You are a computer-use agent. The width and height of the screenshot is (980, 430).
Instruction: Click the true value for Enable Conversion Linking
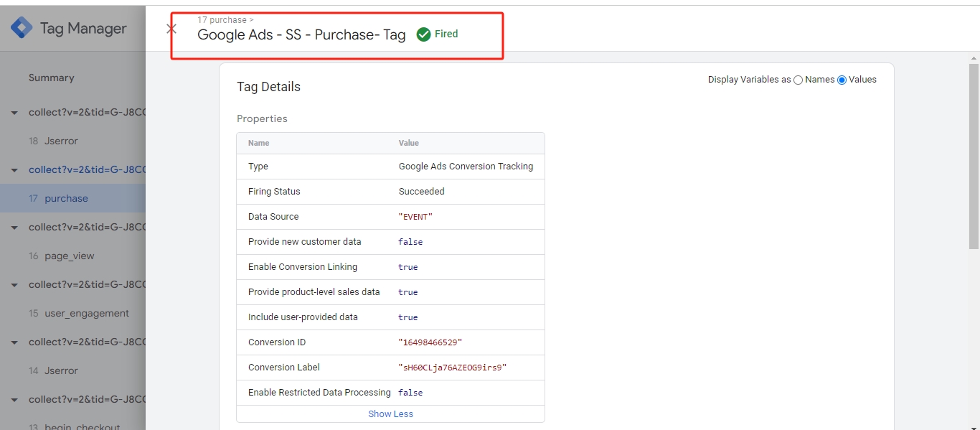click(x=408, y=267)
